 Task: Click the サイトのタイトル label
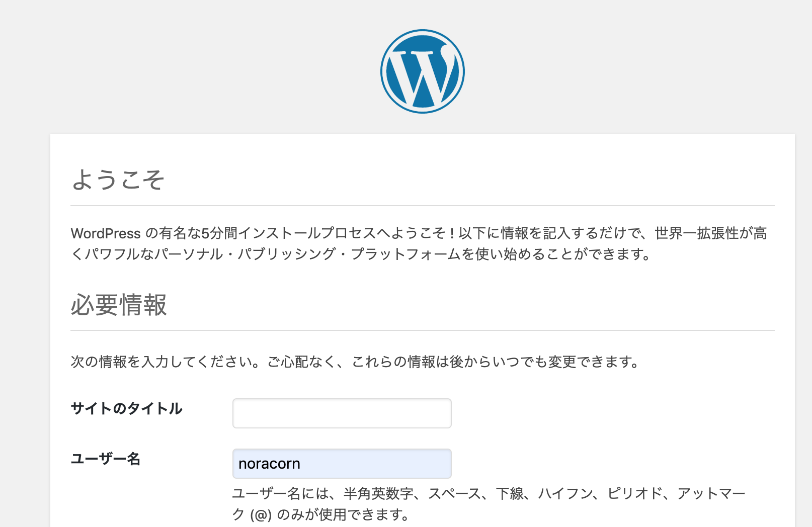[127, 408]
